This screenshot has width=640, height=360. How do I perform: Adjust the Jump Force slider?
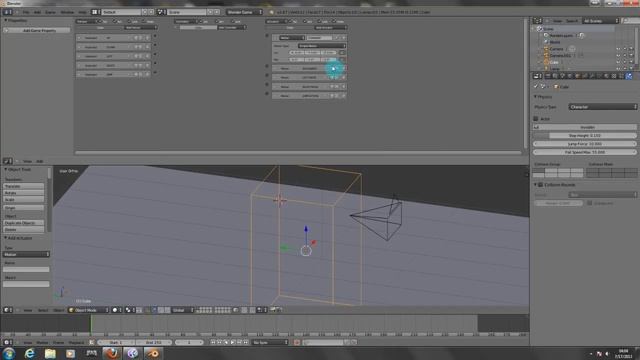(x=585, y=144)
